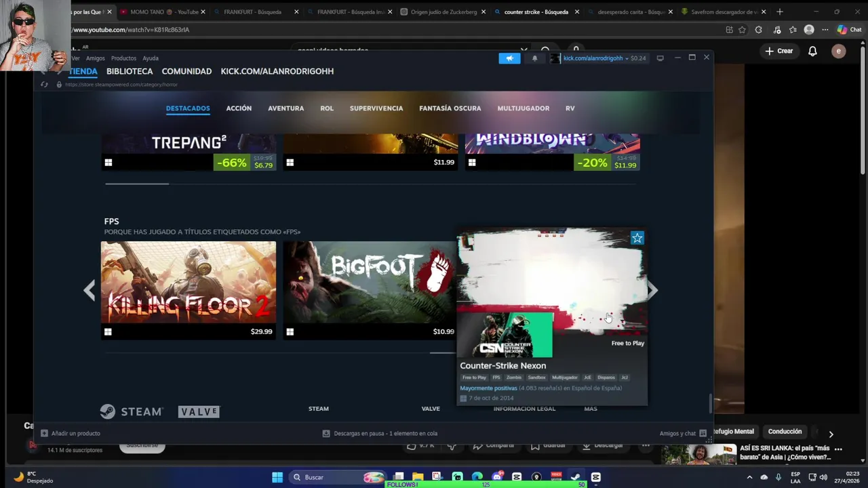Click the carousel scroll indicator under Trepang2
The image size is (868, 488).
point(137,184)
